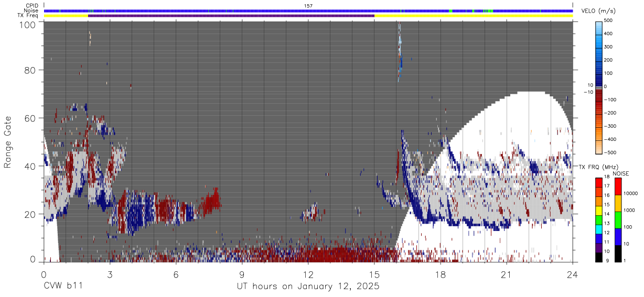The width and height of the screenshot is (644, 297).
Task: Click the hour 21 tick label
Action: pyautogui.click(x=506, y=274)
